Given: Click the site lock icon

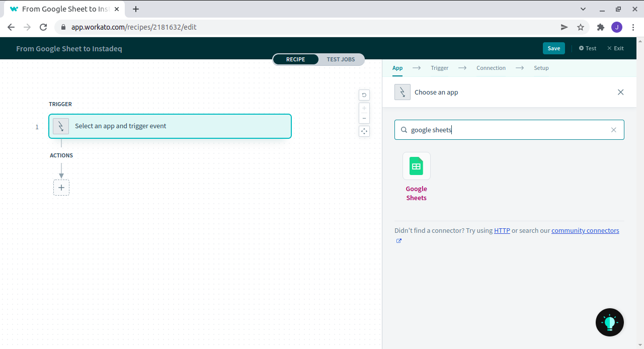Looking at the screenshot, I should tap(63, 27).
